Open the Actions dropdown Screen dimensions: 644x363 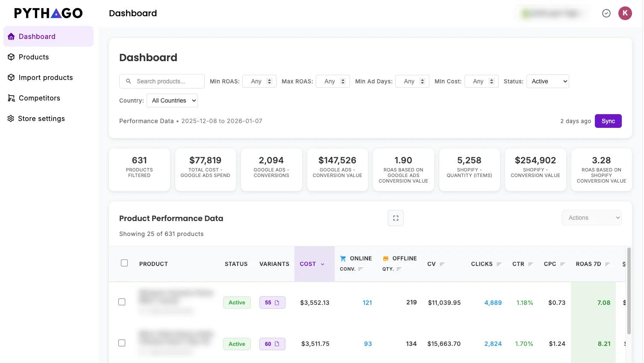(x=591, y=218)
